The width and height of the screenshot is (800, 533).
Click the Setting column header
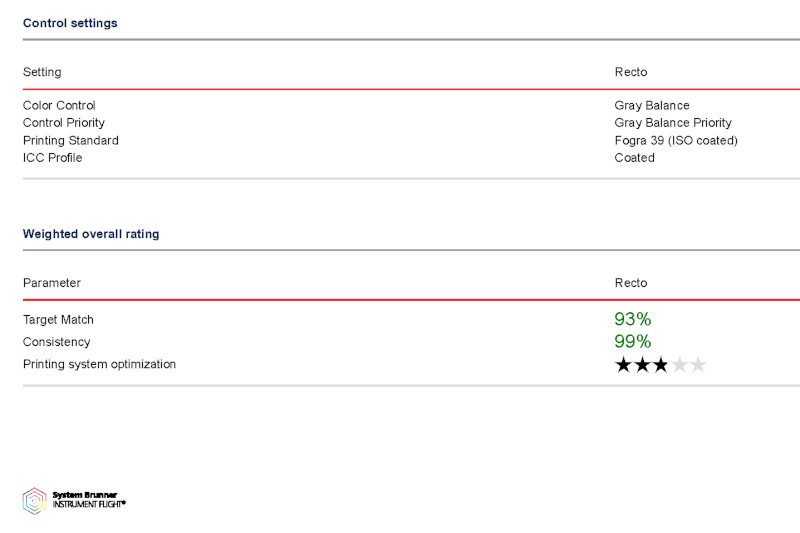(x=42, y=72)
